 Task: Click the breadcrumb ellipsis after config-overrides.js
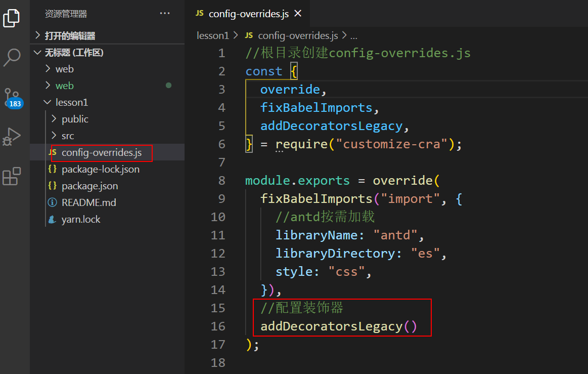pos(353,35)
